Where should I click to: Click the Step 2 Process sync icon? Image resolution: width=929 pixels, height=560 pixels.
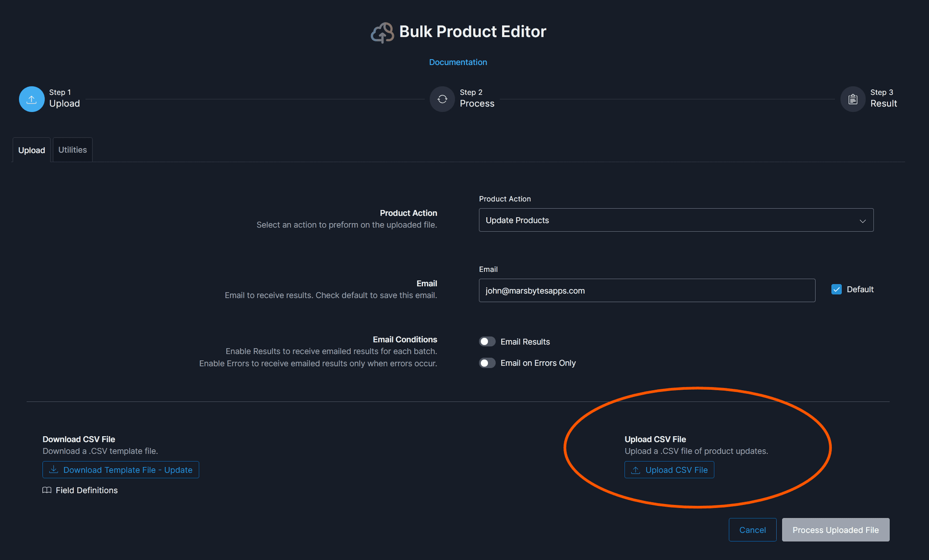pyautogui.click(x=442, y=99)
